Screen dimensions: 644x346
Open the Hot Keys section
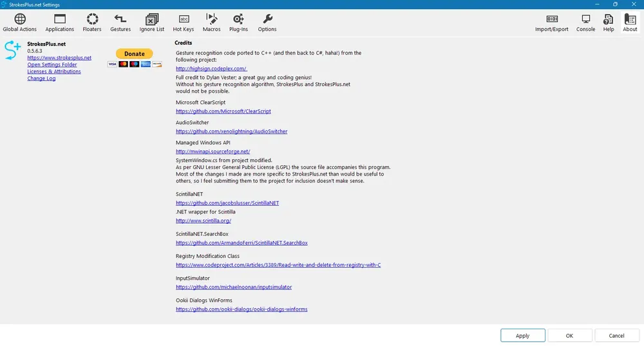183,23
